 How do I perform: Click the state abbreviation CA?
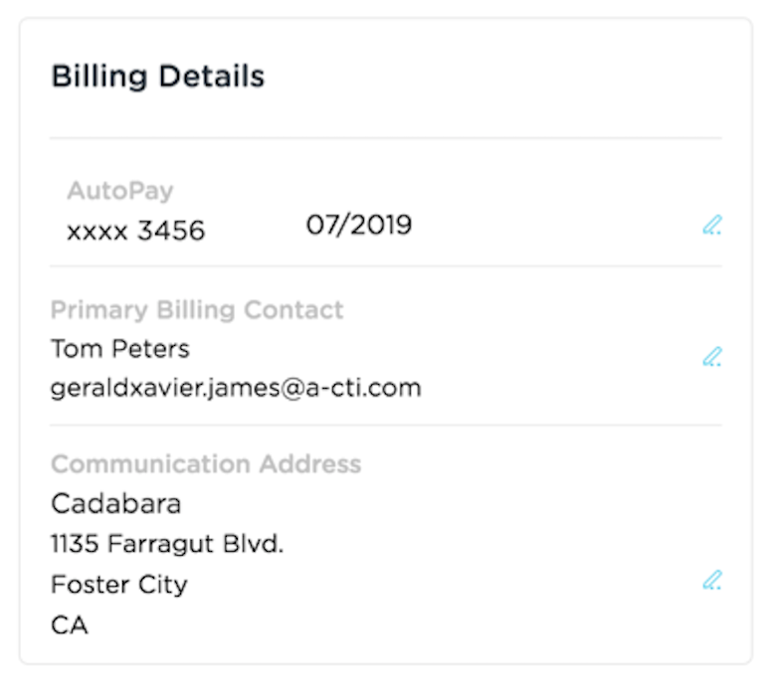pyautogui.click(x=70, y=625)
